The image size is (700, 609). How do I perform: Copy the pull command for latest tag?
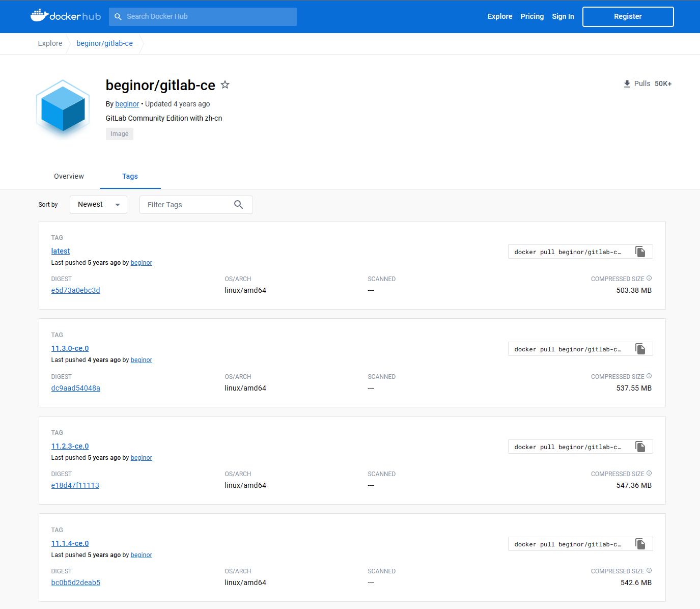[640, 252]
